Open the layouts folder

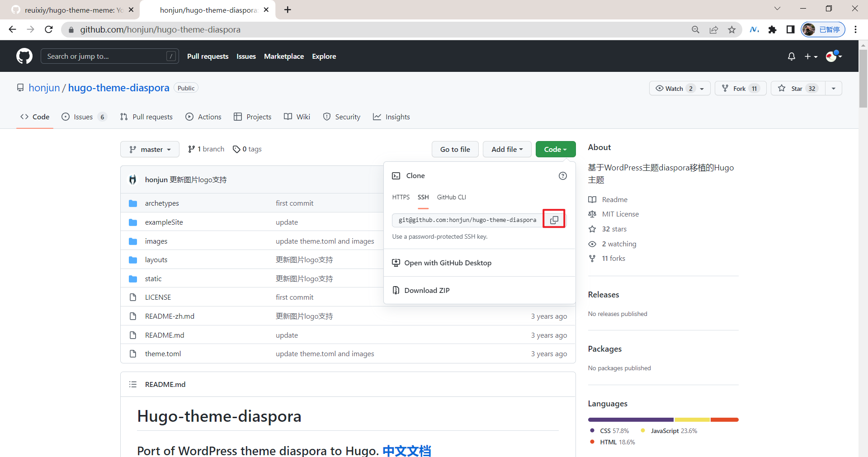pos(156,260)
